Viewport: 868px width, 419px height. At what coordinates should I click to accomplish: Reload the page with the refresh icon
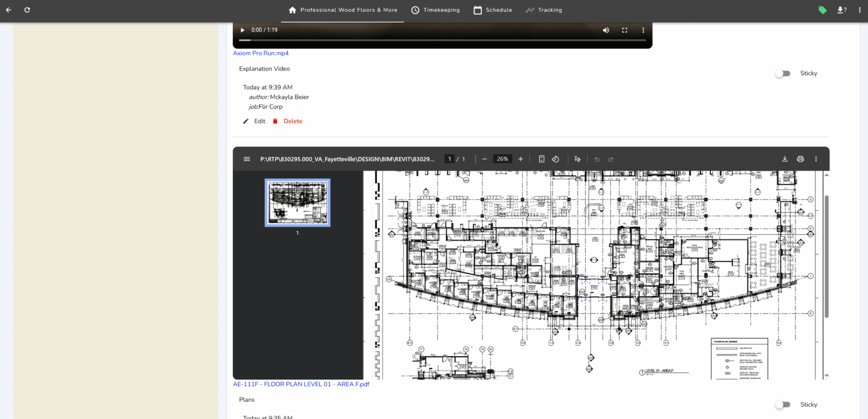coord(27,10)
